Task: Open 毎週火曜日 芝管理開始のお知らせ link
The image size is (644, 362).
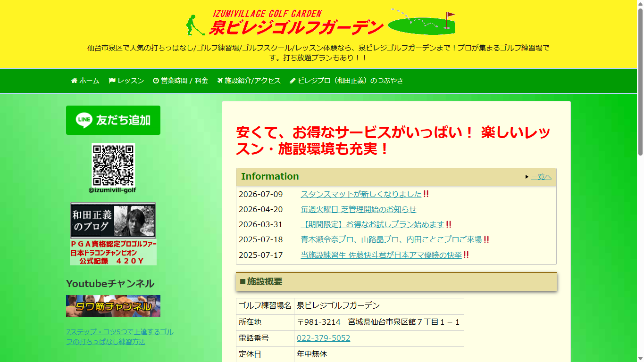Action: pyautogui.click(x=359, y=209)
